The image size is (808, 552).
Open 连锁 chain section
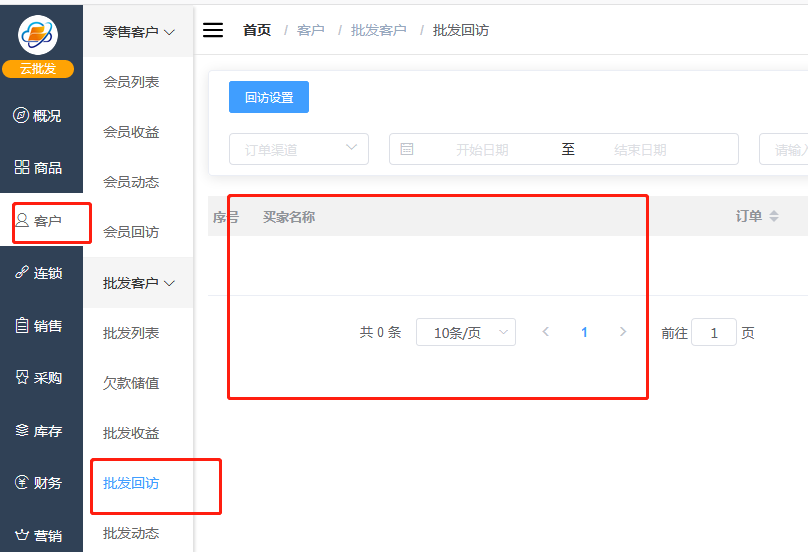pyautogui.click(x=39, y=273)
